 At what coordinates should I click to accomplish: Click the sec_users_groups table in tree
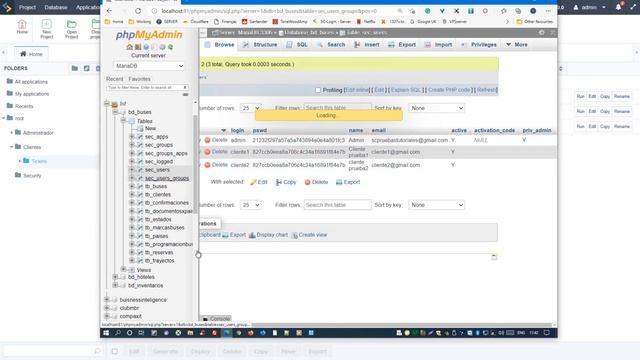[x=167, y=178]
